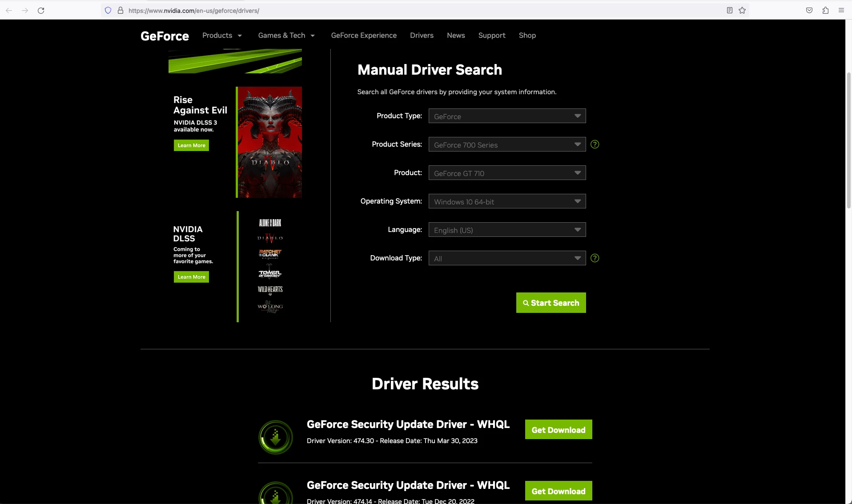Open the Shop page
852x504 pixels.
point(527,36)
